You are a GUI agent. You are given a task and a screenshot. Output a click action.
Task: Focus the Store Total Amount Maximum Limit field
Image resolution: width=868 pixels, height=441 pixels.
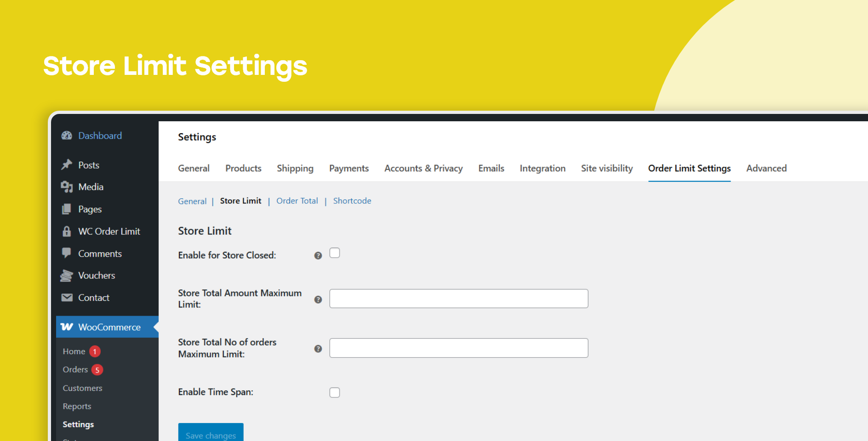[458, 299]
